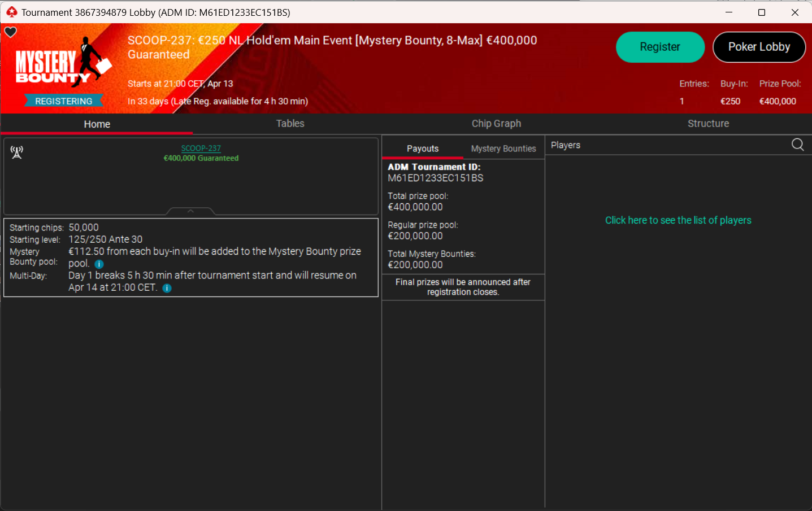Go to the Home tab
The height and width of the screenshot is (511, 812).
click(97, 124)
